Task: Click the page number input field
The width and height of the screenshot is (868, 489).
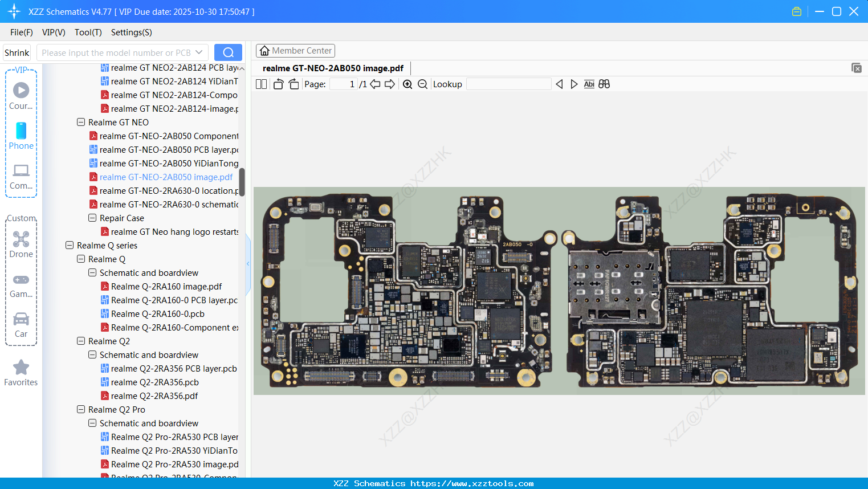Action: tap(342, 84)
